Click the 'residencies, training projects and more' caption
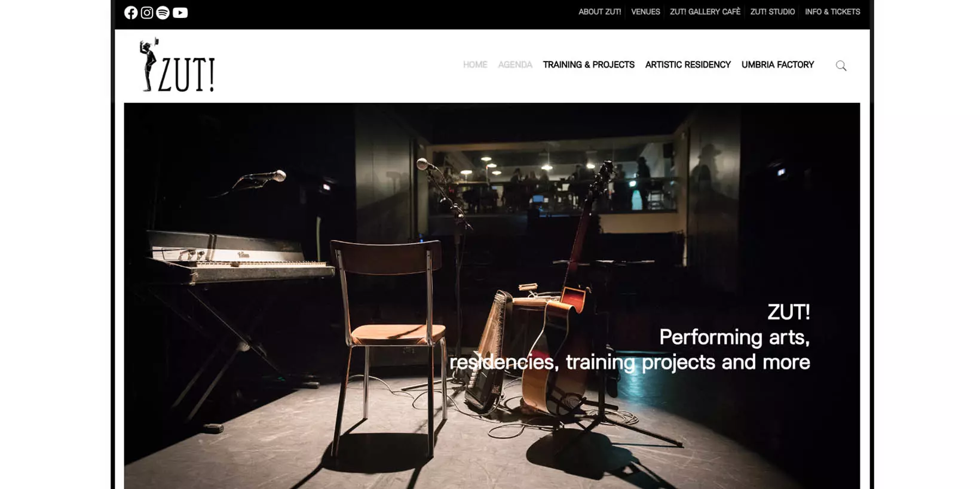This screenshot has height=489, width=980. tap(630, 362)
